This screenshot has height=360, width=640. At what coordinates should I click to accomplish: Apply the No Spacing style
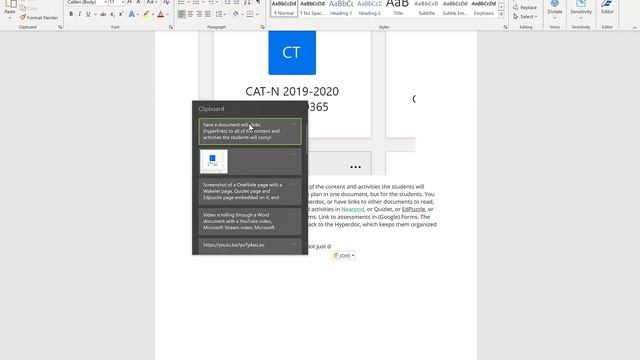click(x=312, y=8)
